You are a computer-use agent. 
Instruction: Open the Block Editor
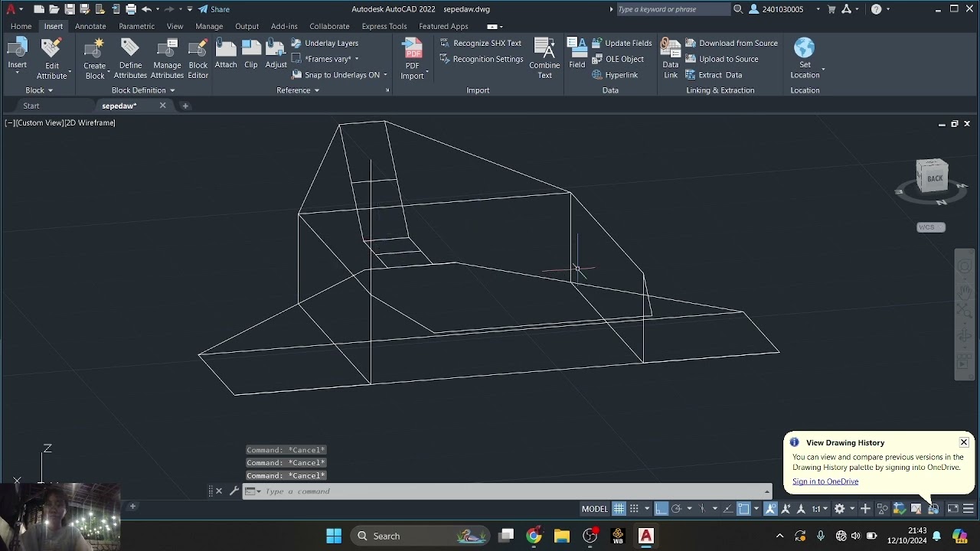198,58
